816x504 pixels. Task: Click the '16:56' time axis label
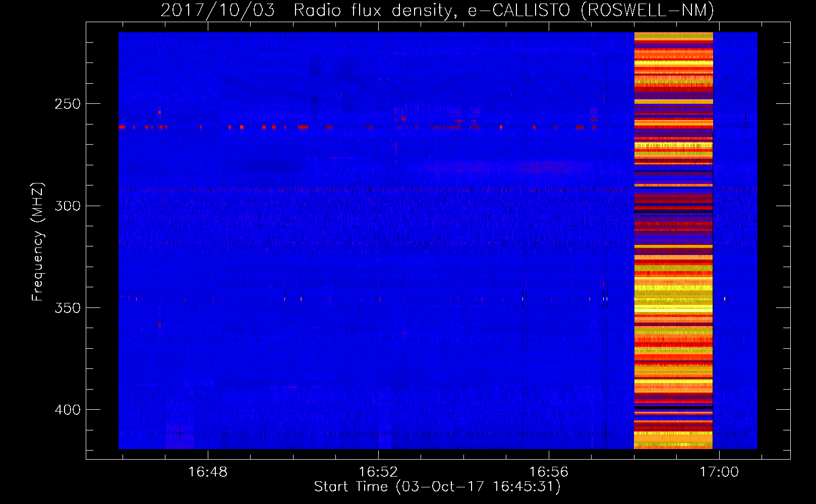(548, 472)
